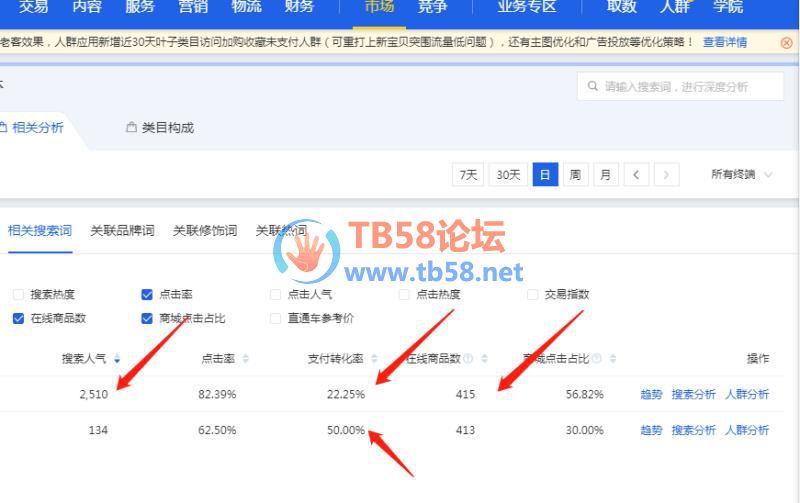The height and width of the screenshot is (503, 800).
Task: Select the 82.39% click rate cell
Action: point(217,394)
